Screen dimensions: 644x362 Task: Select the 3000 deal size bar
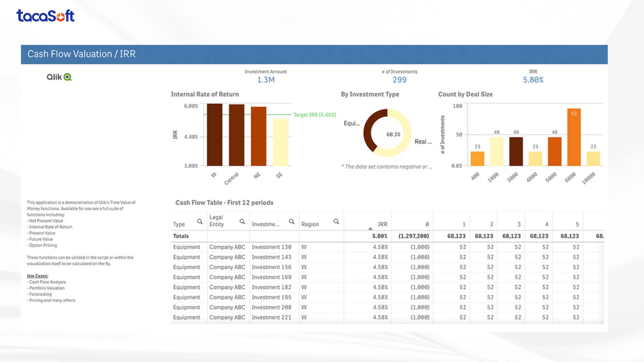click(x=516, y=152)
